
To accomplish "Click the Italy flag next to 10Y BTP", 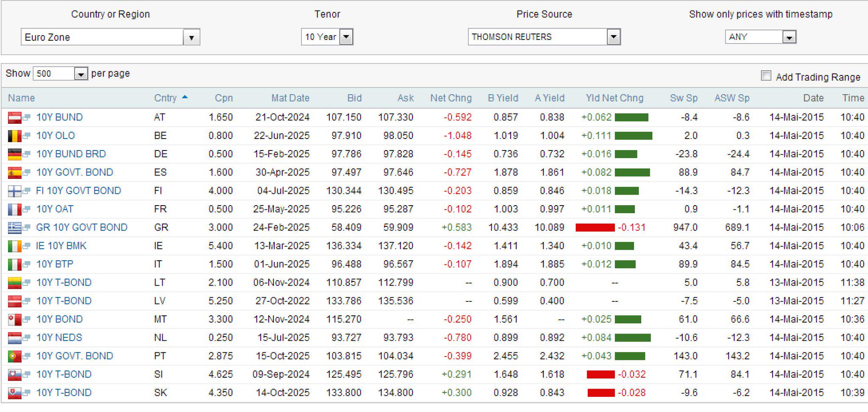I will [14, 264].
